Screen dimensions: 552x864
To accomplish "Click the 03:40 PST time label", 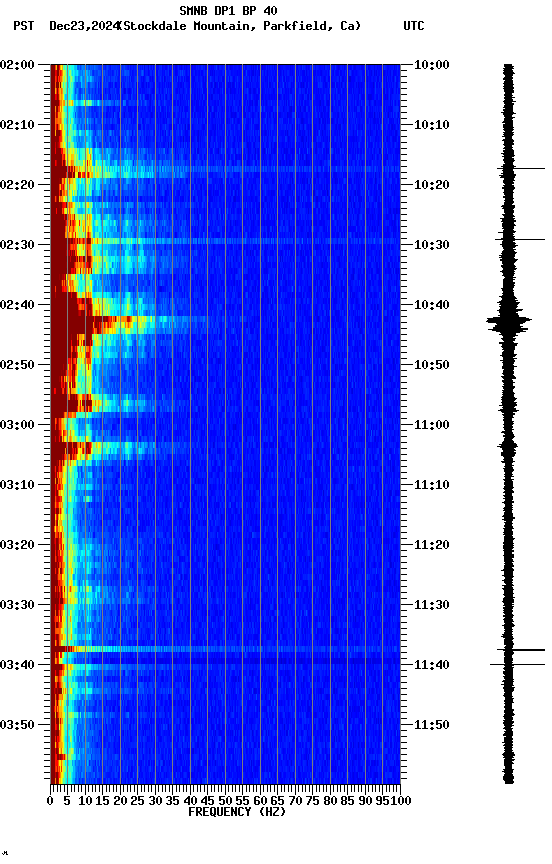I will (17, 665).
